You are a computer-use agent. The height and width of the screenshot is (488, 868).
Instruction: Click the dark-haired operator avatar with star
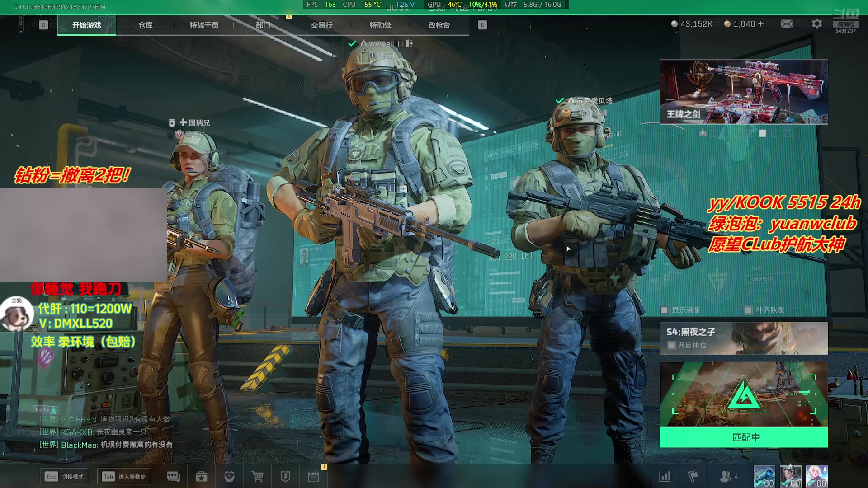click(791, 476)
